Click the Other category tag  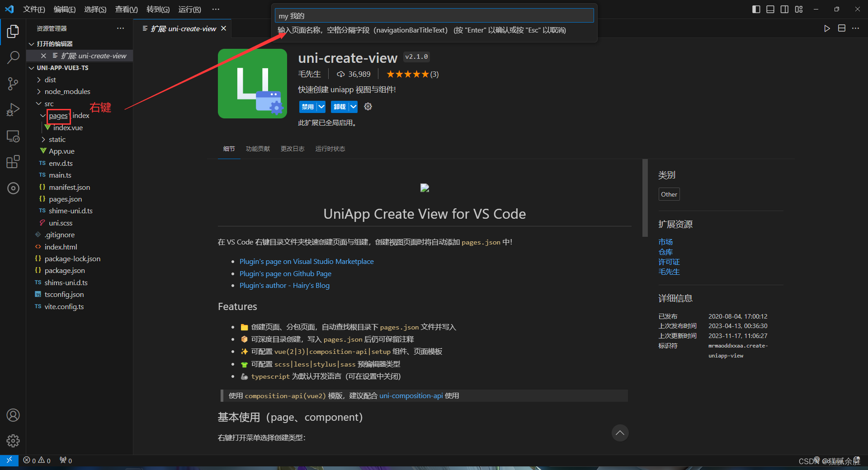pos(669,194)
